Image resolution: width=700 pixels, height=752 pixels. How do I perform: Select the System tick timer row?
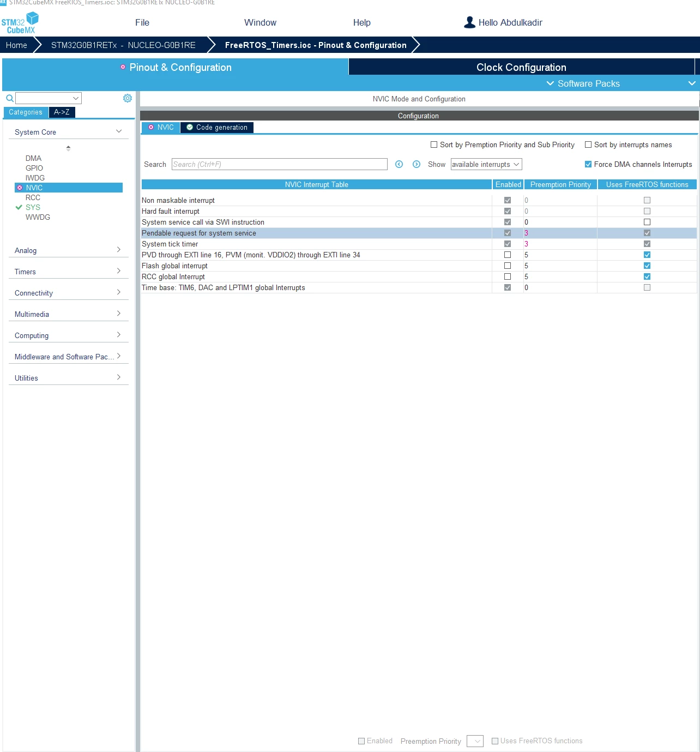(x=419, y=244)
